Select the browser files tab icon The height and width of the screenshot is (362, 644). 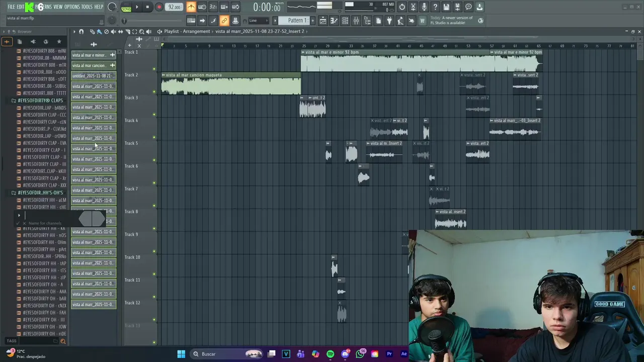click(20, 42)
